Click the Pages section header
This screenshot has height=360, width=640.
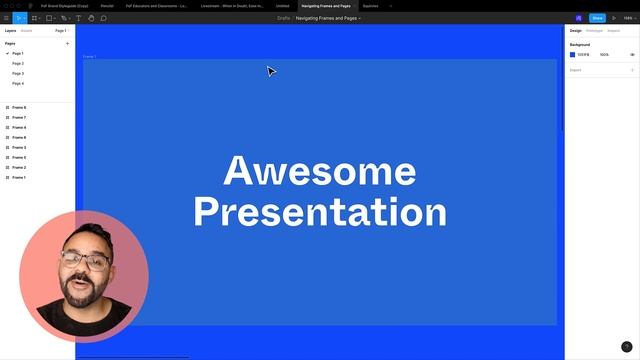coord(10,43)
